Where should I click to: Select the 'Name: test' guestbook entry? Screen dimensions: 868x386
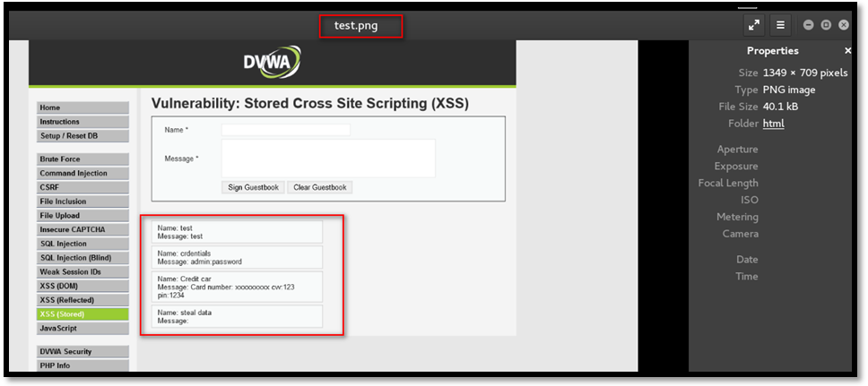237,232
